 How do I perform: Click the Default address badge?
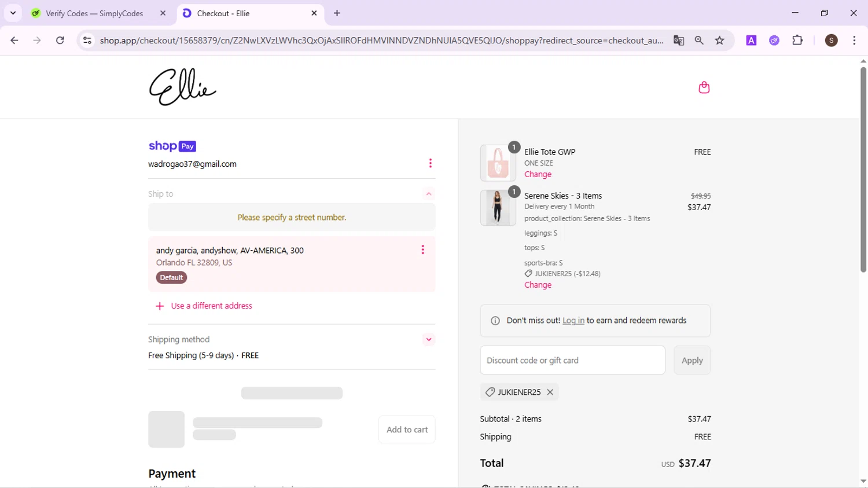[x=171, y=278]
